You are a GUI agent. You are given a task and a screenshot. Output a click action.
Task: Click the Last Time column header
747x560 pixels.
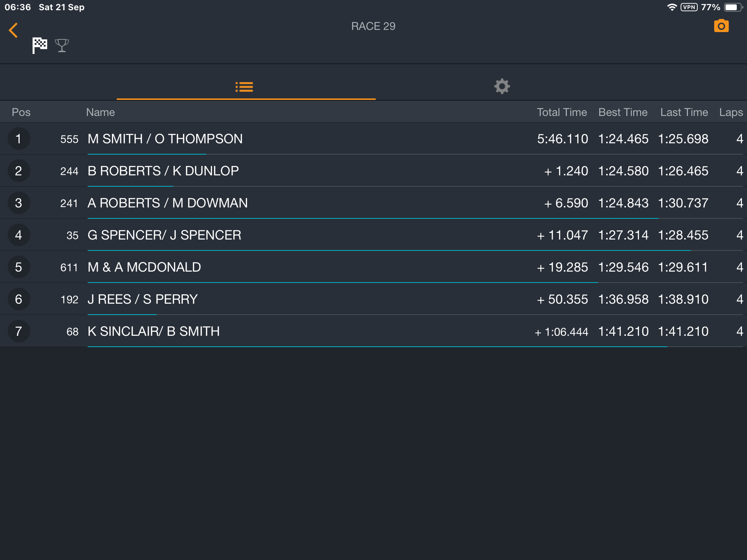click(684, 112)
